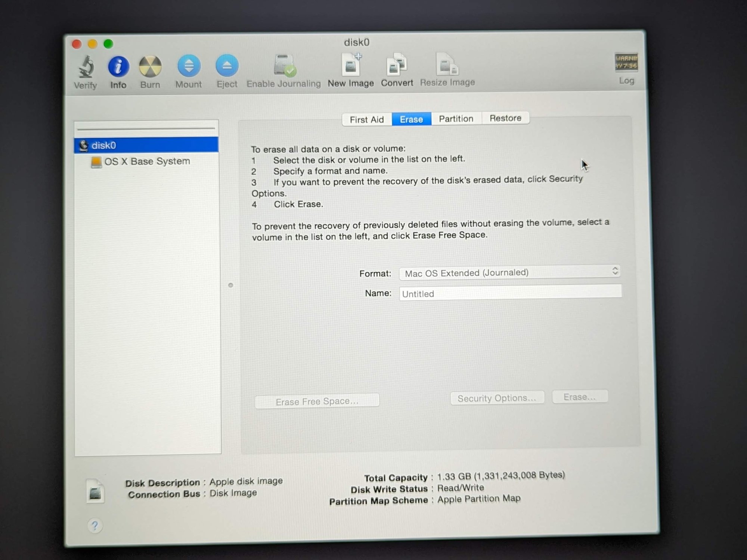Open the Format dropdown menu
The image size is (747, 560).
tap(510, 273)
